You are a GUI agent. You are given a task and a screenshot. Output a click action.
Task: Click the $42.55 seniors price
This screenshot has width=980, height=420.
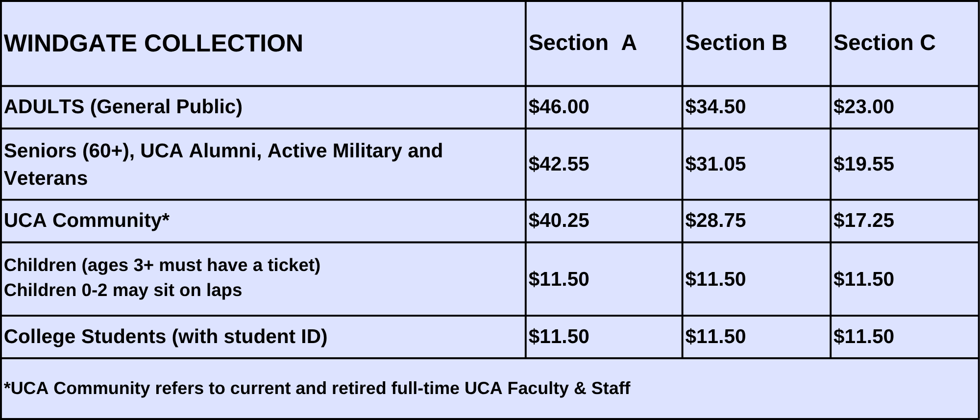(x=559, y=164)
